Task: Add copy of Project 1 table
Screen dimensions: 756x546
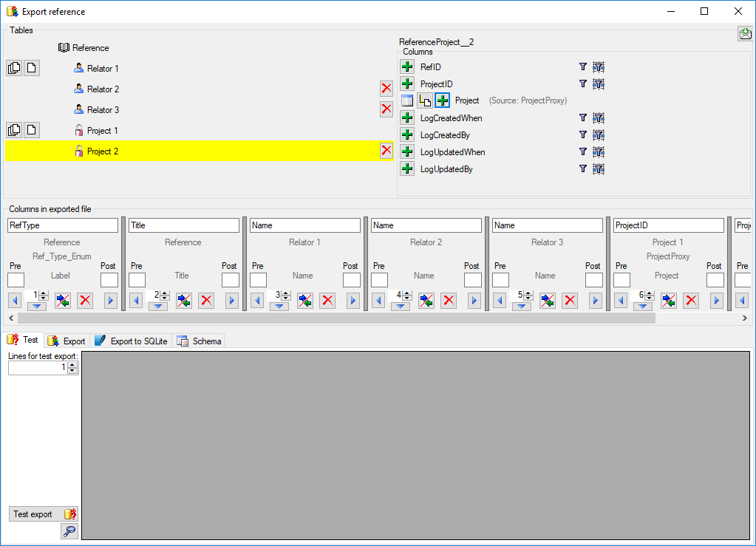Action: pyautogui.click(x=14, y=129)
